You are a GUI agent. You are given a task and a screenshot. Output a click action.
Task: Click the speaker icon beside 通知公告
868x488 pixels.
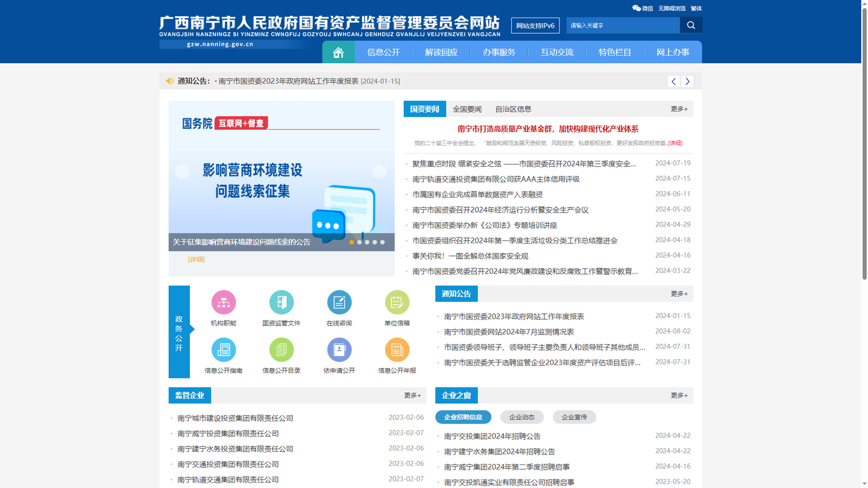tap(170, 81)
